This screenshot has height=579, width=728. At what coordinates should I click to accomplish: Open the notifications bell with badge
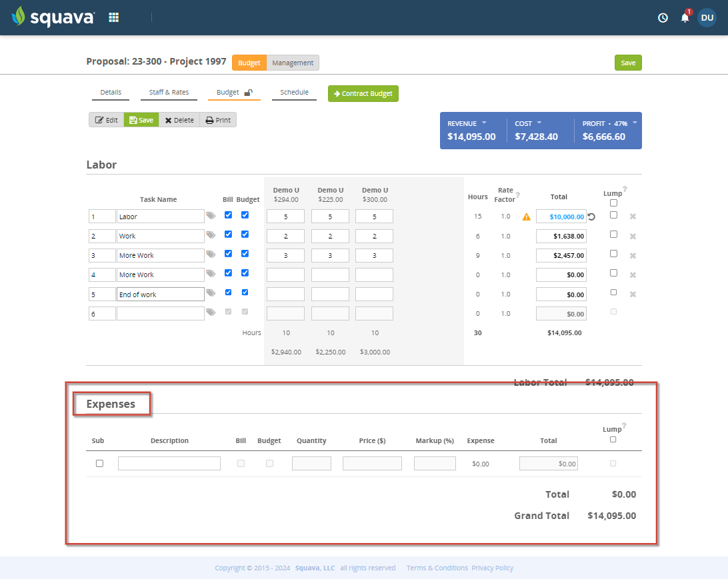point(684,18)
